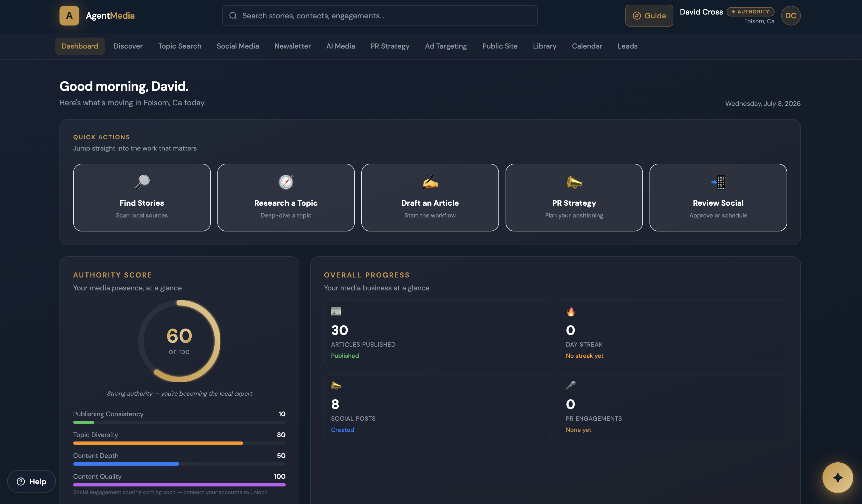Click the "Wednesday, July 8, 2026" date text
The height and width of the screenshot is (504, 862).
[x=763, y=103]
